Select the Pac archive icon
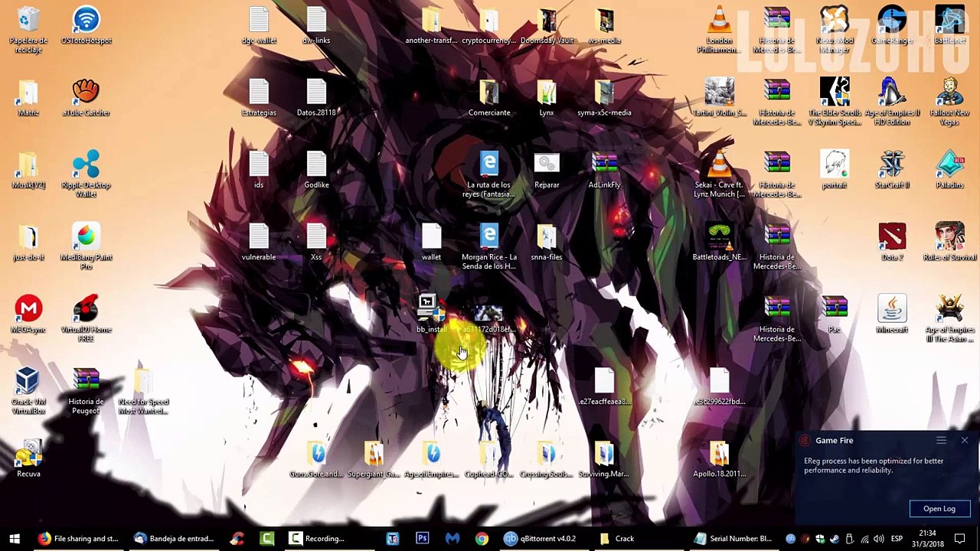The width and height of the screenshot is (980, 551). click(x=835, y=315)
